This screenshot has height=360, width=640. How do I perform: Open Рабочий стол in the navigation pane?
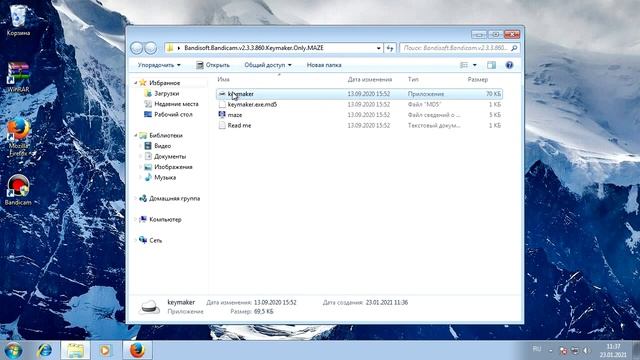[173, 115]
